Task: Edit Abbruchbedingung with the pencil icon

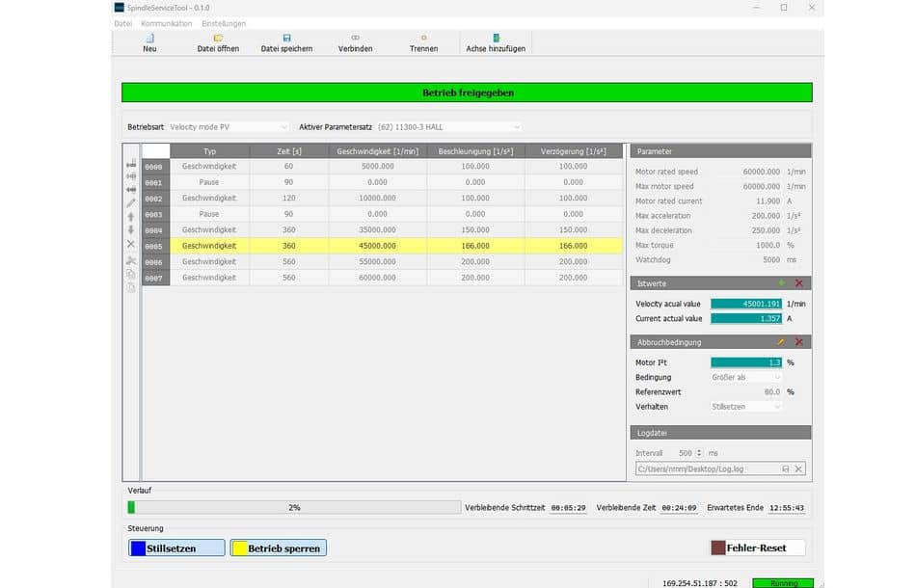Action: click(781, 342)
